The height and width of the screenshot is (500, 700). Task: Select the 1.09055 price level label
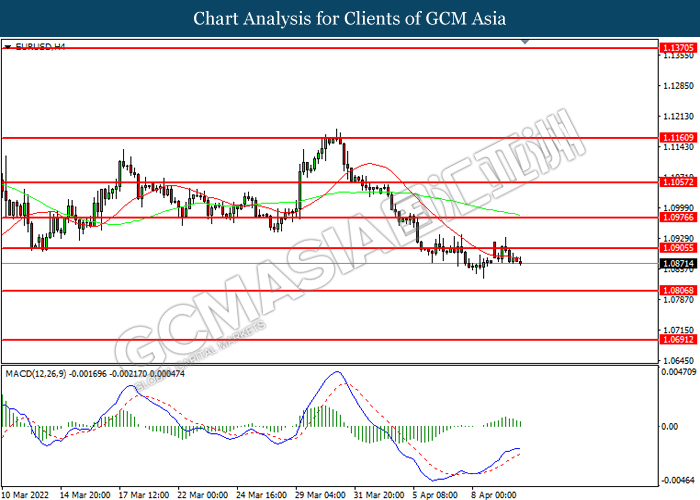click(x=678, y=248)
